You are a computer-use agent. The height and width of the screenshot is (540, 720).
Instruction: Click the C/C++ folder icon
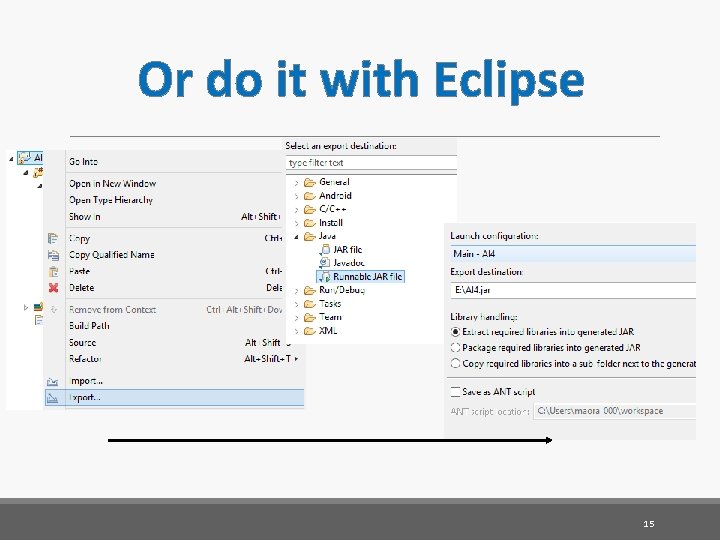pos(310,209)
